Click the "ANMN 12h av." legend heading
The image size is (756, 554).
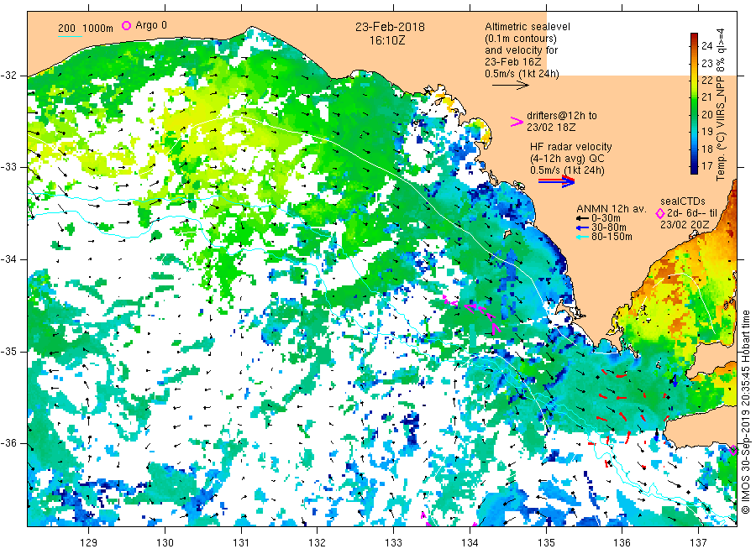click(x=612, y=209)
